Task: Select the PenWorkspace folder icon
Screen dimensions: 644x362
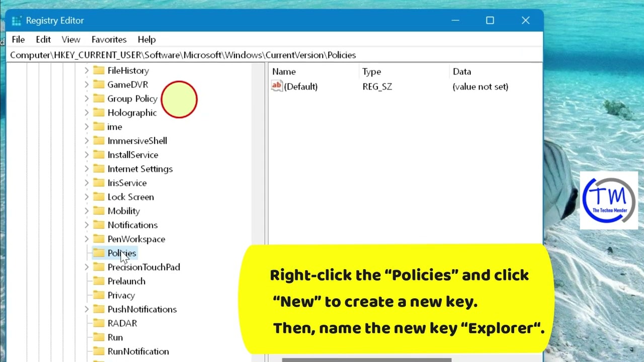Action: pos(99,239)
